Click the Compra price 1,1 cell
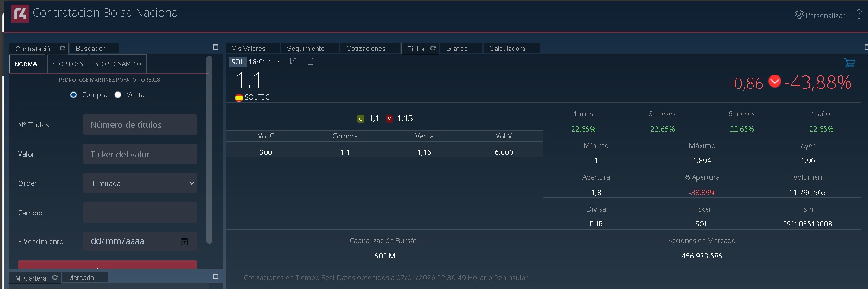 345,152
